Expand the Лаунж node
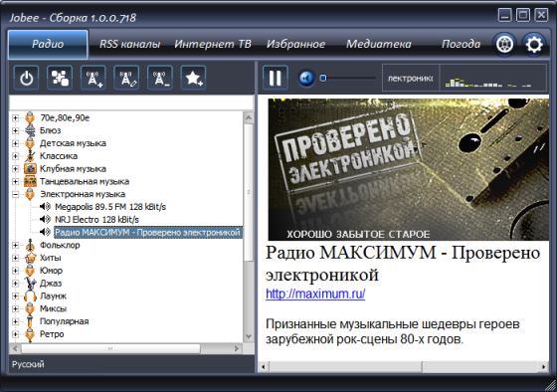This screenshot has width=557, height=392. click(15, 296)
